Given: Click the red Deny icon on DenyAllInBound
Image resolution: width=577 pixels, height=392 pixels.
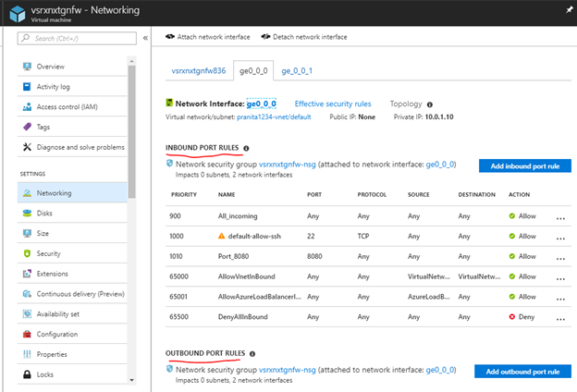Looking at the screenshot, I should click(512, 316).
